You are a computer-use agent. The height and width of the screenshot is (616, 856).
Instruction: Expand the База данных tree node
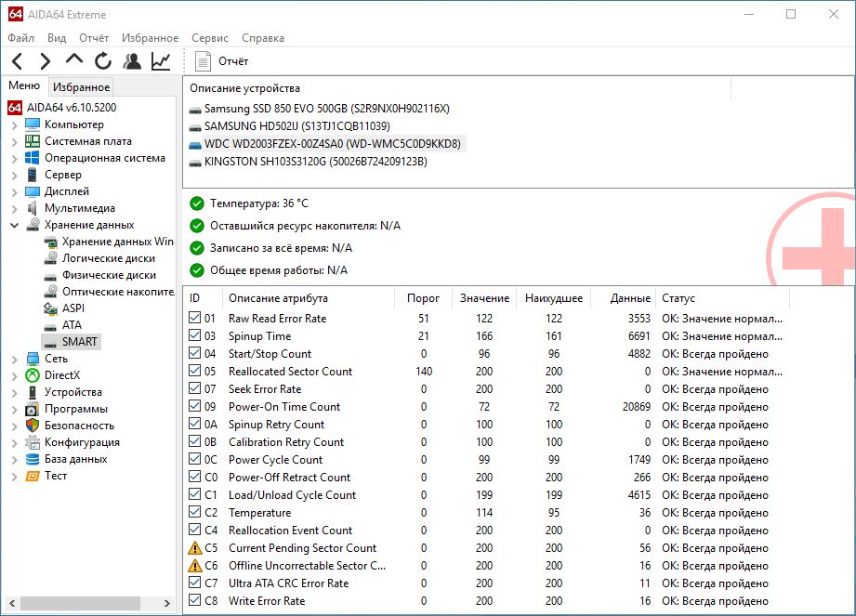click(14, 459)
